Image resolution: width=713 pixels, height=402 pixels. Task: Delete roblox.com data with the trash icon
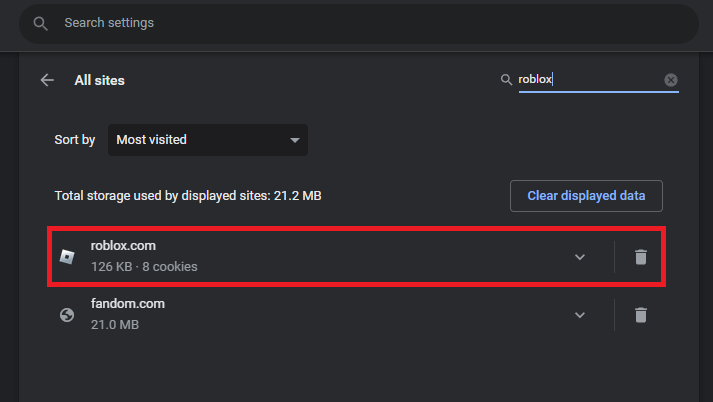coord(641,257)
